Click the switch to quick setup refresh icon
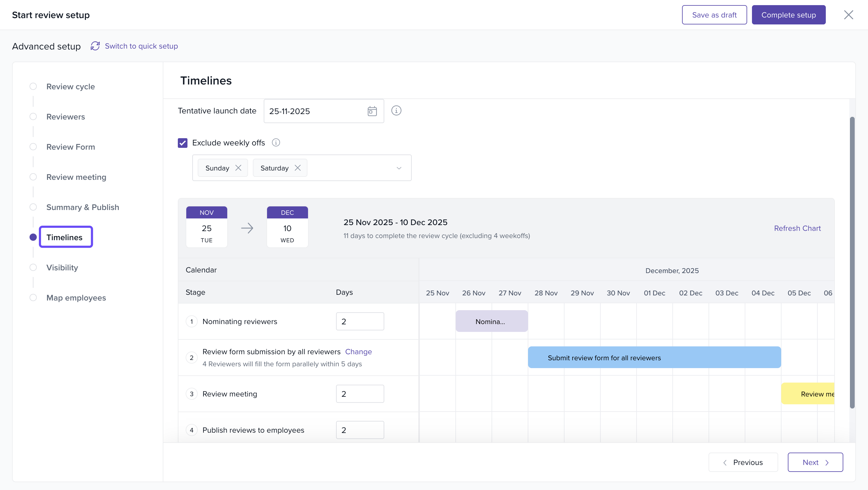868x490 pixels. [x=95, y=46]
